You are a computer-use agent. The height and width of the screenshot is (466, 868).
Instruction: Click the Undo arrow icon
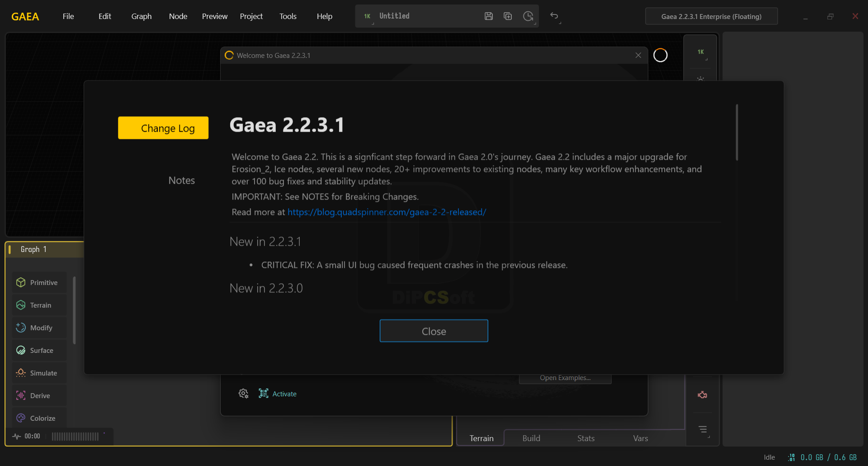(x=555, y=16)
